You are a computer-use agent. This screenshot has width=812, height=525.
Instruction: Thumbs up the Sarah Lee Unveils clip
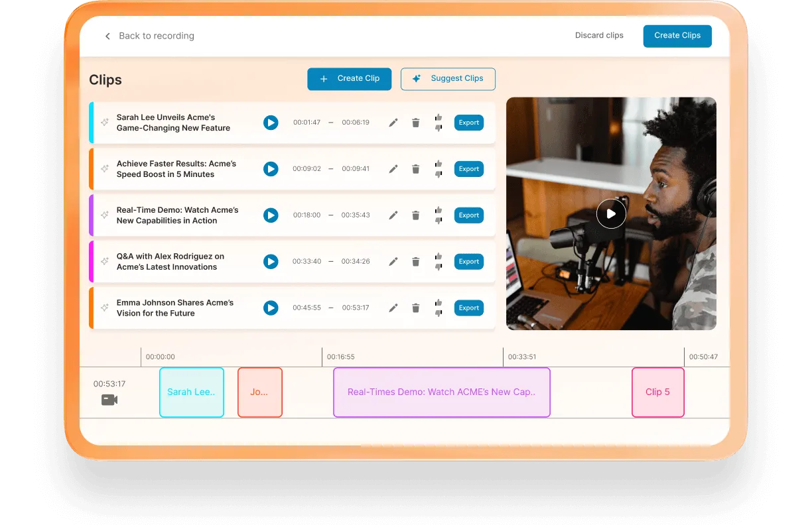tap(438, 117)
